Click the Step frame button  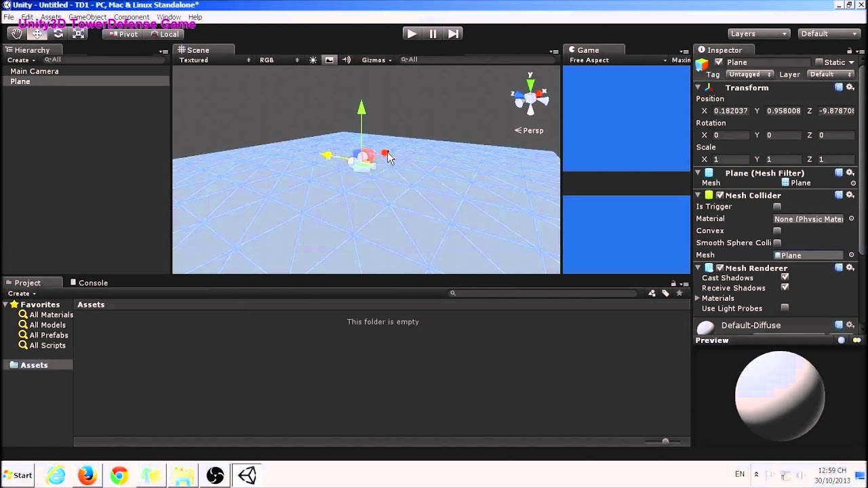tap(454, 33)
